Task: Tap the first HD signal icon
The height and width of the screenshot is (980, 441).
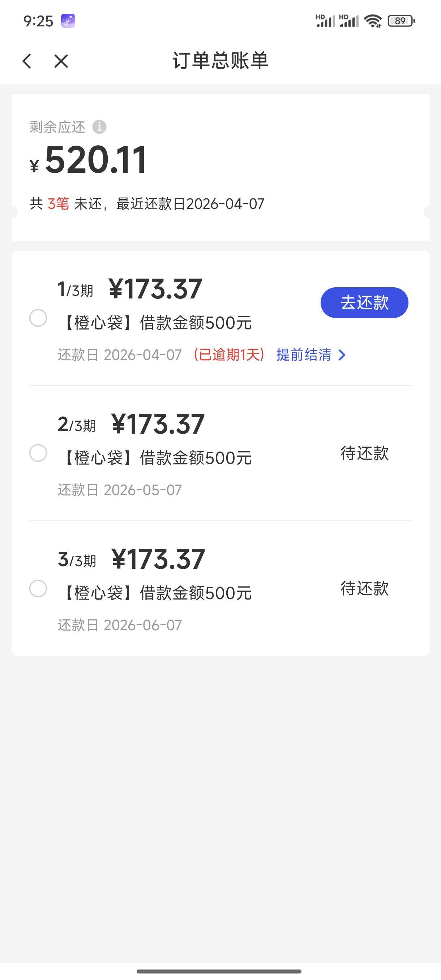Action: click(325, 21)
